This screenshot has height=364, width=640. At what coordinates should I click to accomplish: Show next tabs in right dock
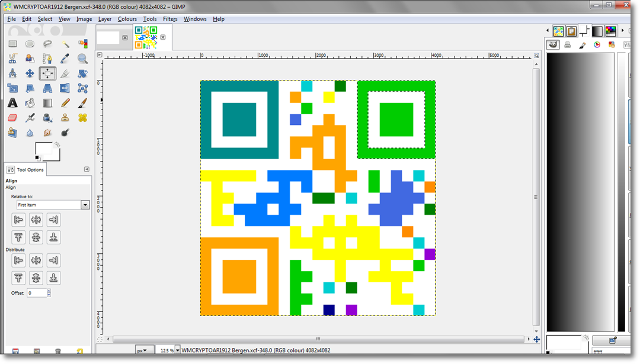(x=622, y=31)
